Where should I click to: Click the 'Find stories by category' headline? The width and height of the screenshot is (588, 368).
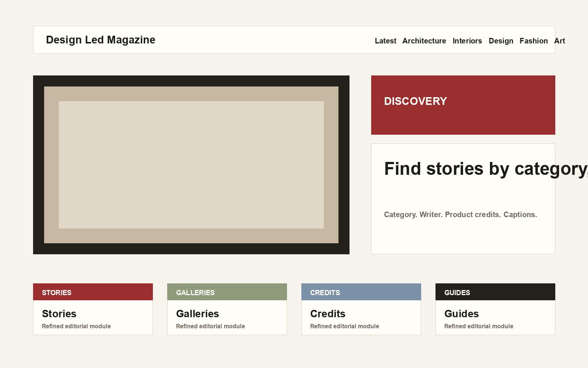point(486,169)
